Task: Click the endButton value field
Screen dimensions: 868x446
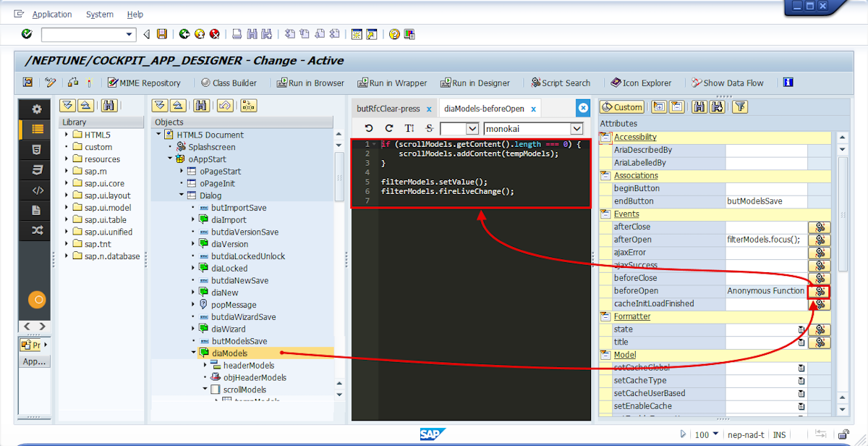Action: coord(767,201)
